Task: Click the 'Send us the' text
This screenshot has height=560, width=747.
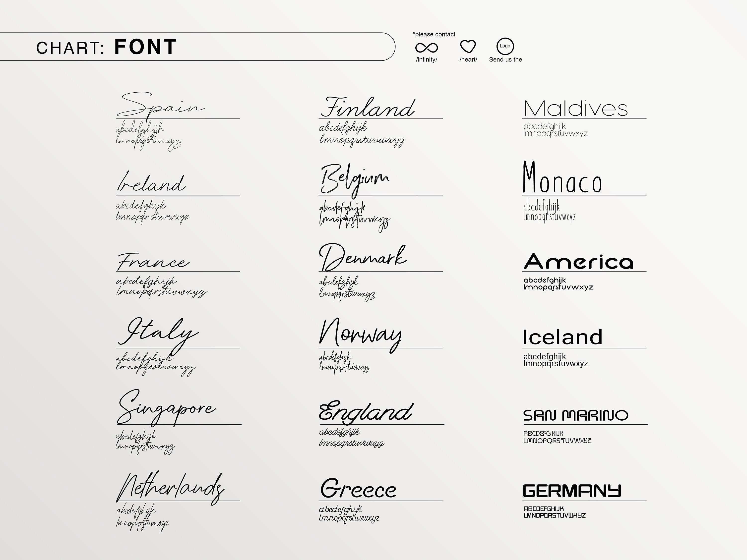Action: tap(505, 59)
